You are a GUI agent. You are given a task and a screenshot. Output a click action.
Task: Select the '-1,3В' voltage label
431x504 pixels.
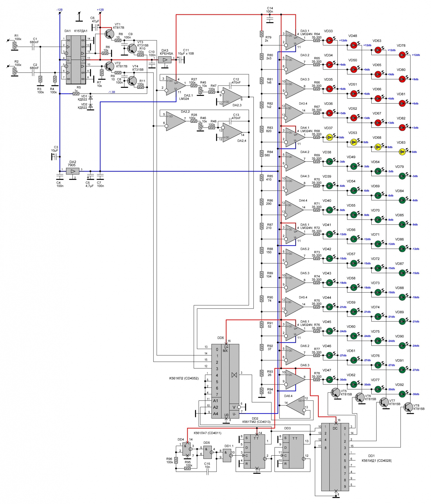pyautogui.click(x=111, y=92)
